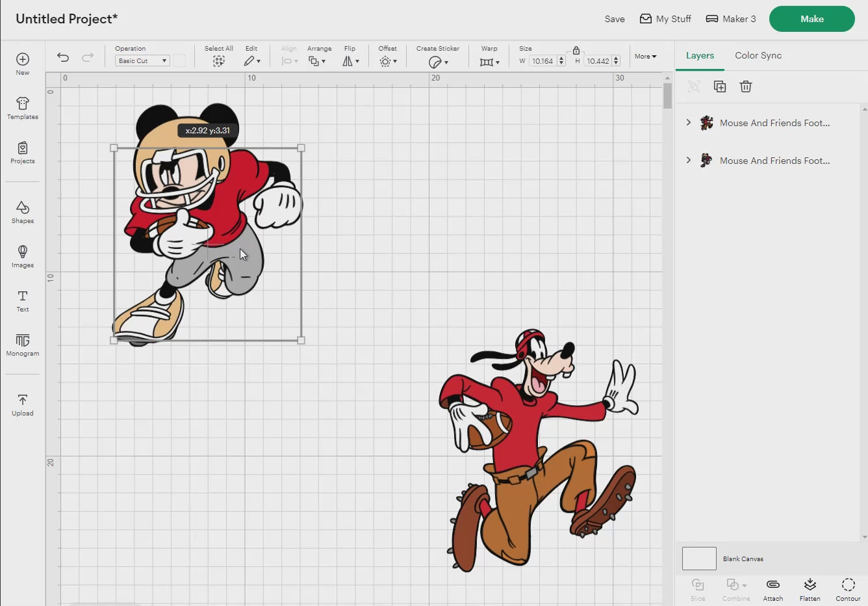
Task: Click the Group icon in Layers panel
Action: click(694, 86)
